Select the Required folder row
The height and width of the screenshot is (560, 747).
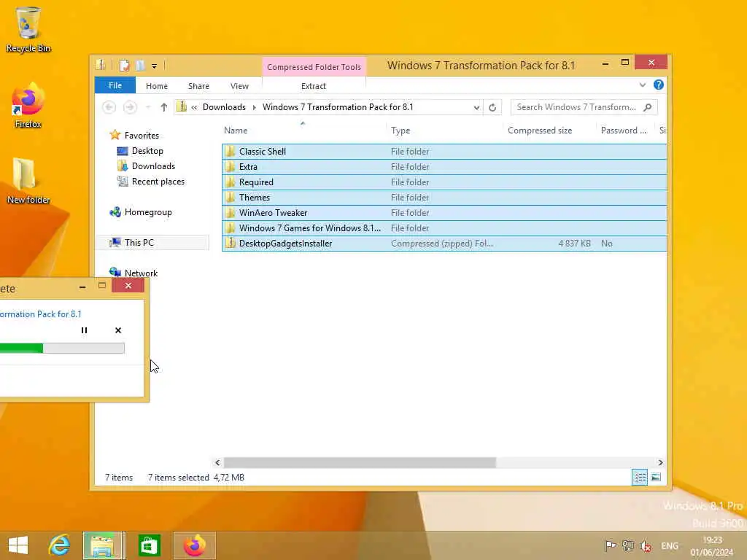coord(444,182)
